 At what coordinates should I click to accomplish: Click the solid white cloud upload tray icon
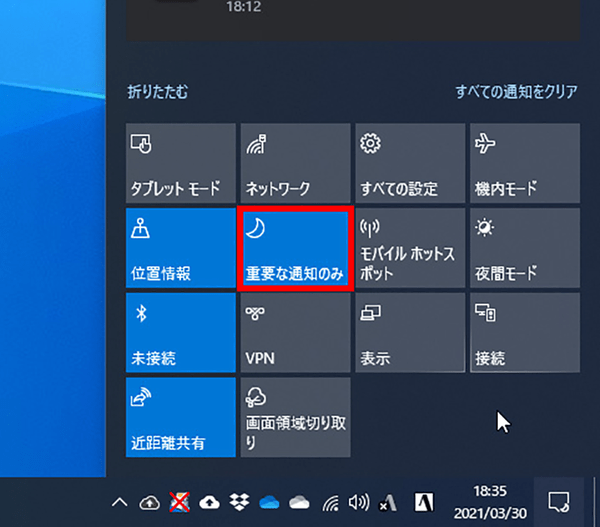pos(209,503)
